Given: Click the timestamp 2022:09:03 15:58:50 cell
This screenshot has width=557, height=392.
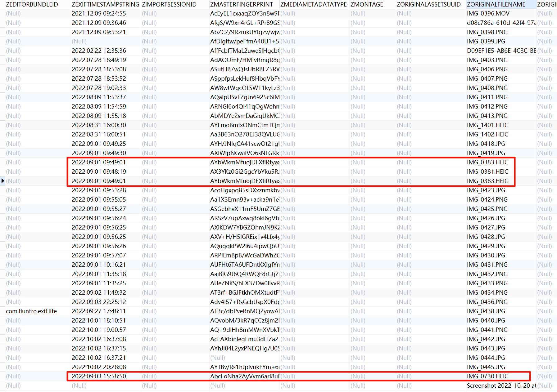Looking at the screenshot, I should click(x=99, y=376).
